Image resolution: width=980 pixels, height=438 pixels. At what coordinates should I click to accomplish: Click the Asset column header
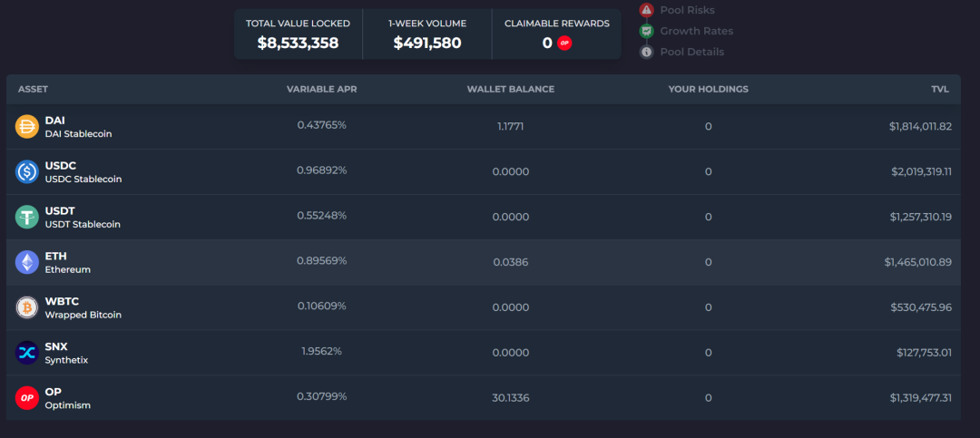point(33,89)
